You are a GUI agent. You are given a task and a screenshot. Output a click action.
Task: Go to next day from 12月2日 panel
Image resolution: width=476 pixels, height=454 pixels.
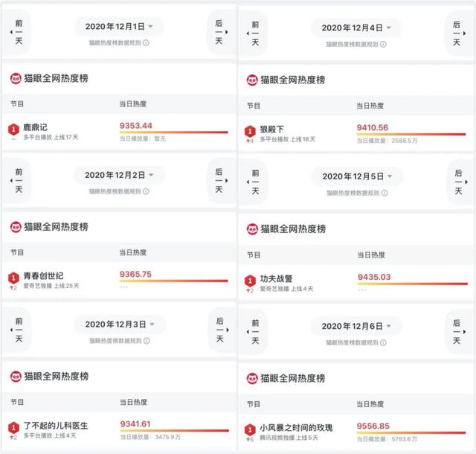(220, 181)
